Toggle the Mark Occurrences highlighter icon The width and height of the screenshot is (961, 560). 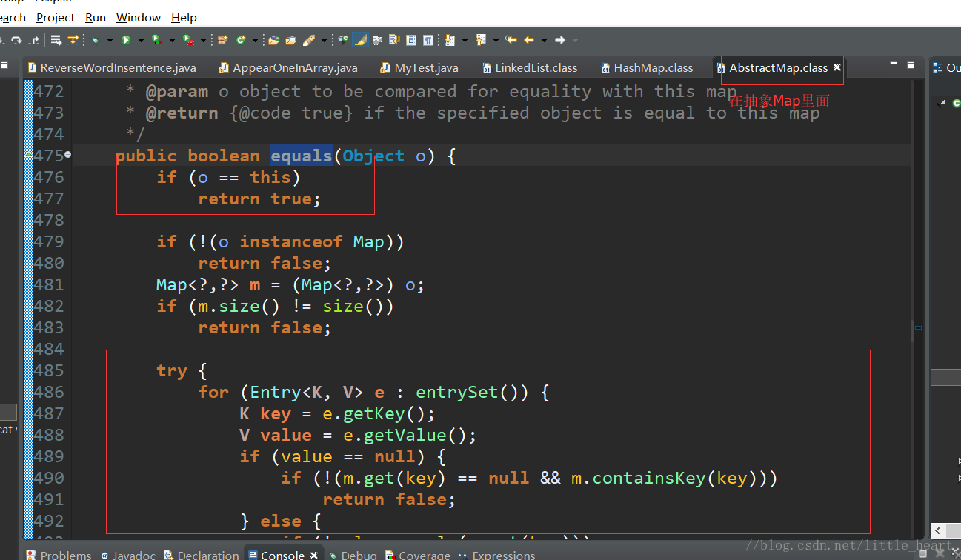coord(360,39)
